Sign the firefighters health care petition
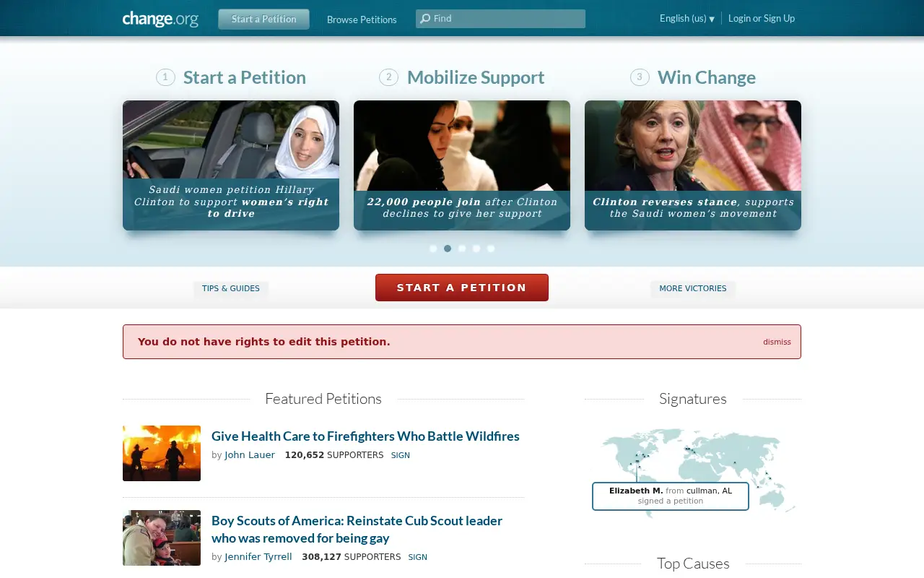 point(401,456)
